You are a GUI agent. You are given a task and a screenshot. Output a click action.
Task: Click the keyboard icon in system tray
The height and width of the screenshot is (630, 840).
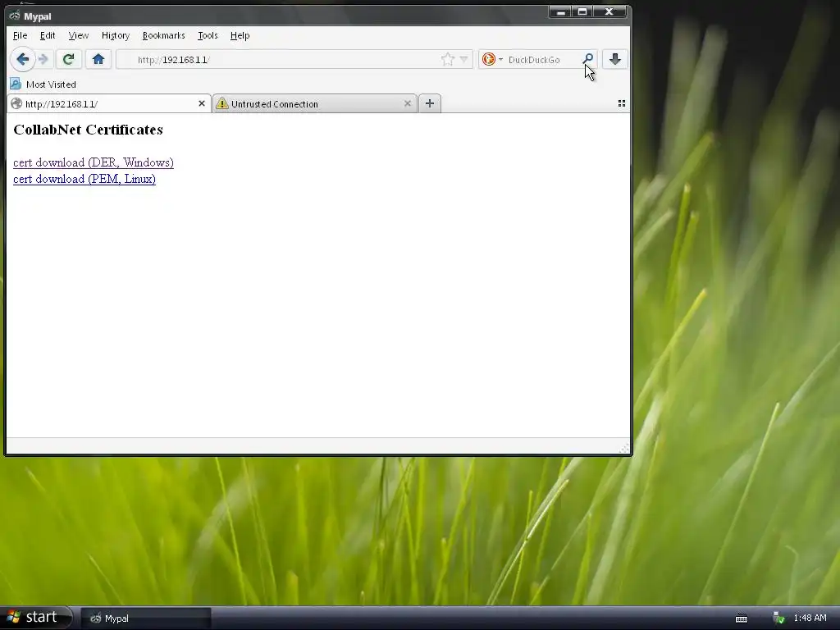click(x=742, y=619)
